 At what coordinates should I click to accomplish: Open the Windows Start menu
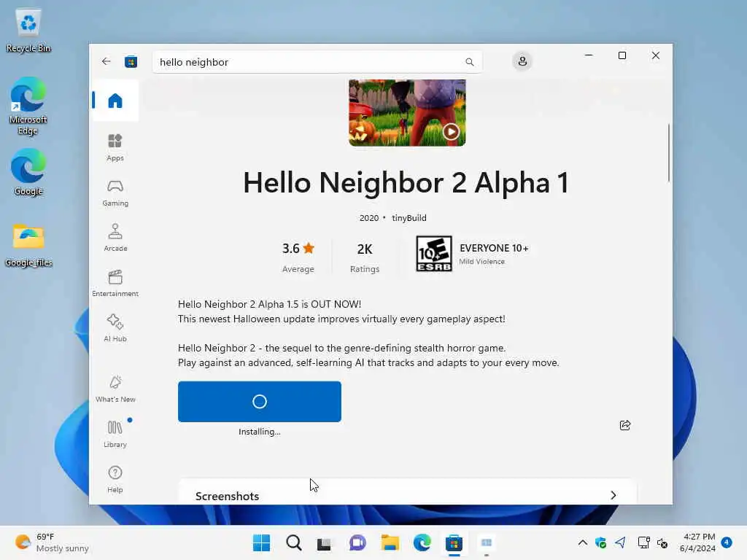click(x=261, y=542)
